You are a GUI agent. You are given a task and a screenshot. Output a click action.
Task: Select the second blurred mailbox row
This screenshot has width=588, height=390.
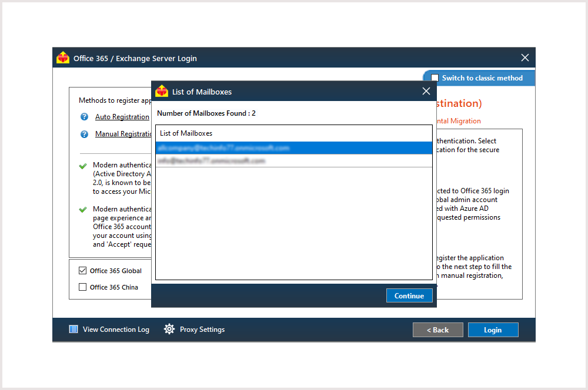point(293,161)
